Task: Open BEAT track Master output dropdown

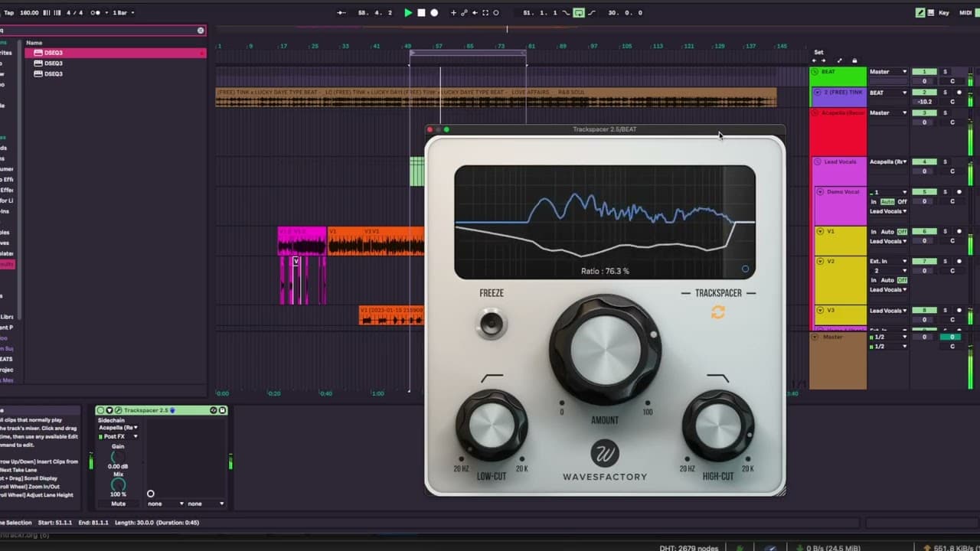Action: [888, 72]
